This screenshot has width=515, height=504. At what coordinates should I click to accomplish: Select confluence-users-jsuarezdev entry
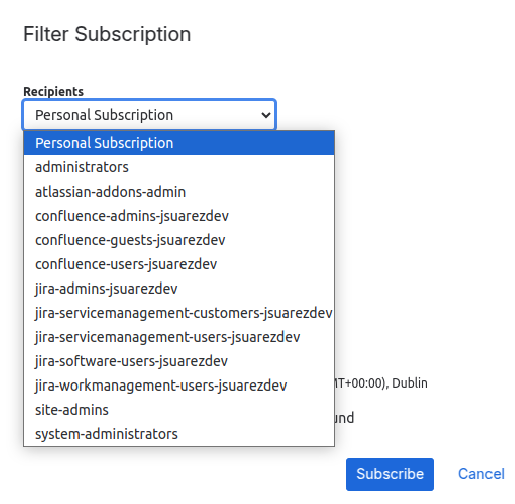[x=179, y=264]
